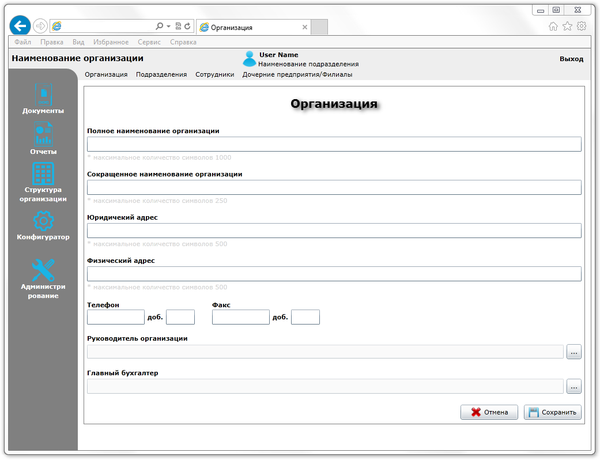Go to the Организация section link
The height and width of the screenshot is (460, 600).
(106, 74)
